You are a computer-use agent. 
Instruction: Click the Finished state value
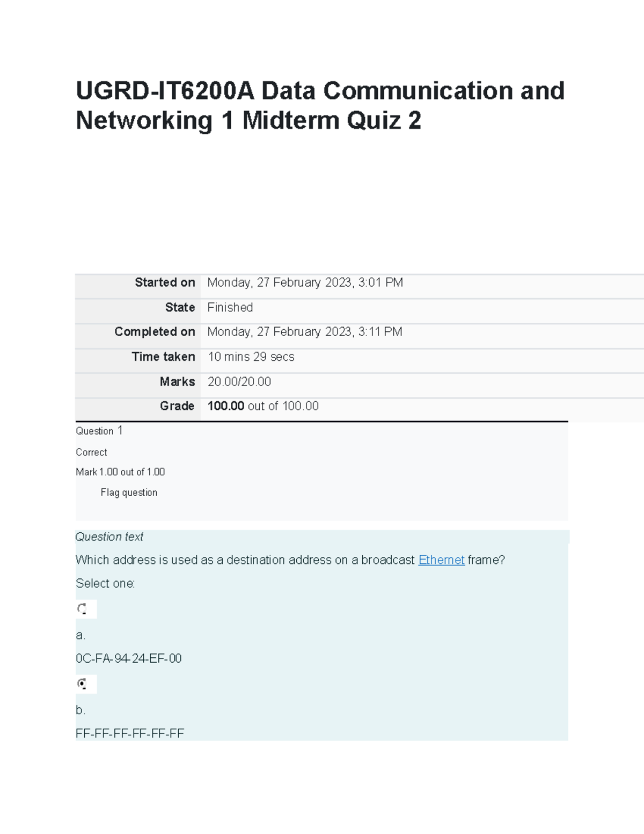click(x=230, y=307)
